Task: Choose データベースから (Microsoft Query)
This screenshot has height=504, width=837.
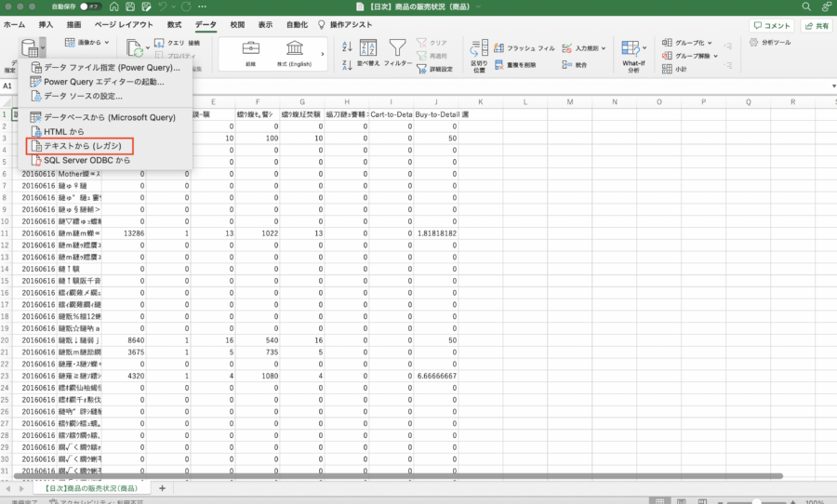Action: (105, 117)
